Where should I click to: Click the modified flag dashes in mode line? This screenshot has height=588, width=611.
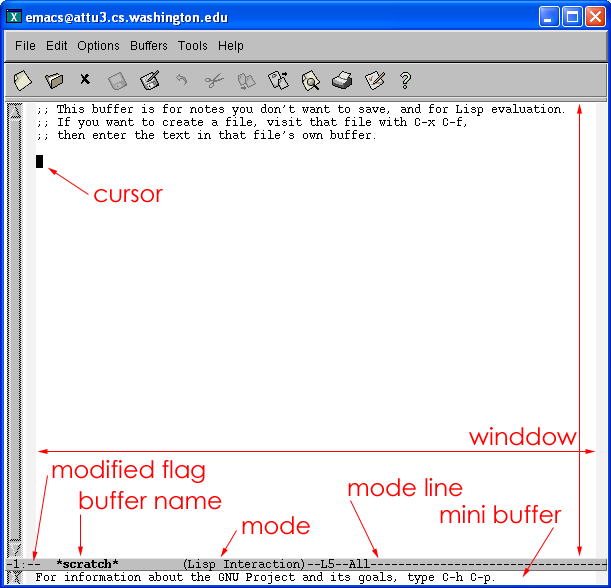click(34, 564)
